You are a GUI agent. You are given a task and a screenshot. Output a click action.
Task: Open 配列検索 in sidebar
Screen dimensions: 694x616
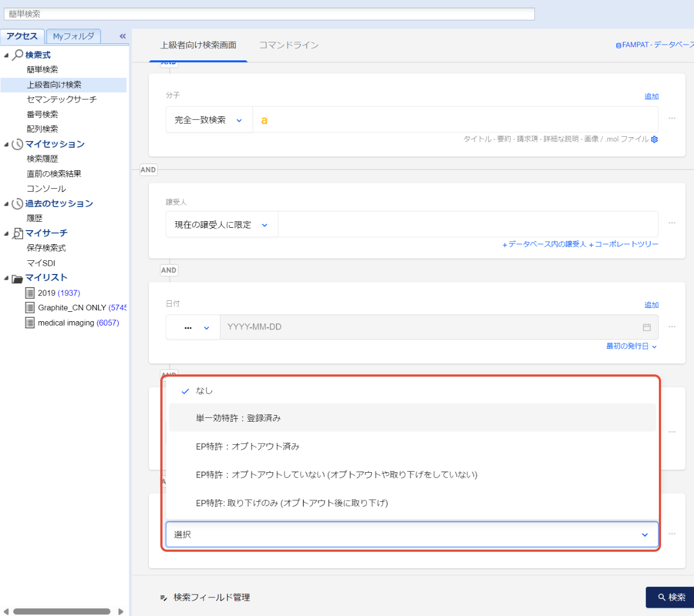[42, 129]
